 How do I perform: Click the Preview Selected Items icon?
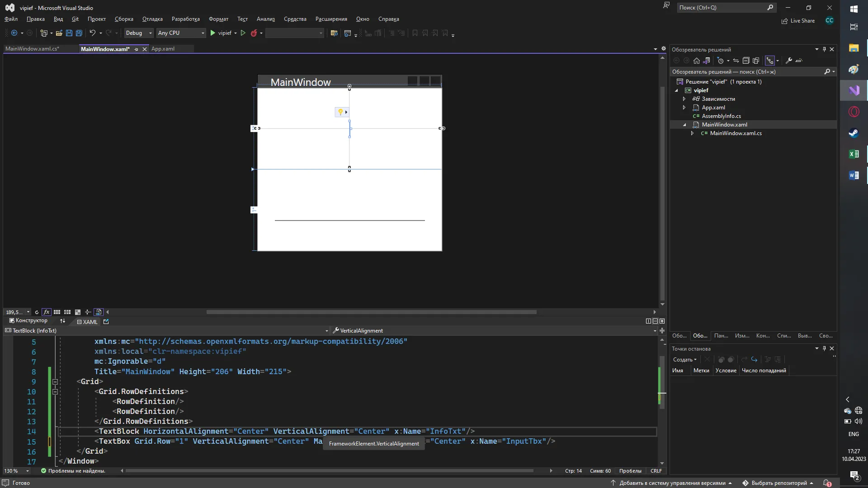point(799,61)
